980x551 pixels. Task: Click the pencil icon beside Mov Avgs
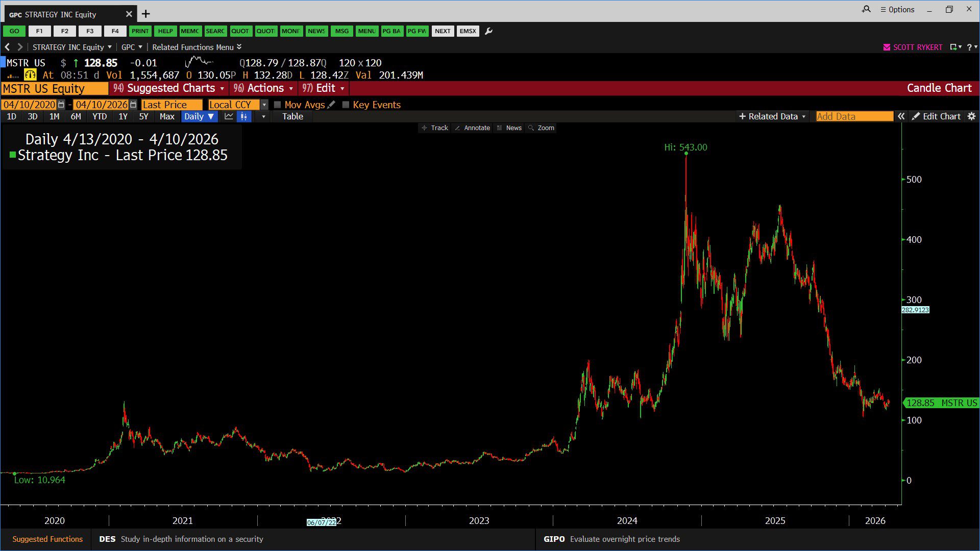tap(331, 105)
